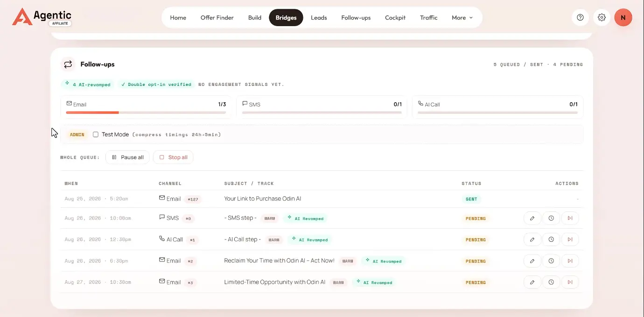The width and height of the screenshot is (644, 317).
Task: Open the settings gear icon
Action: (x=602, y=17)
